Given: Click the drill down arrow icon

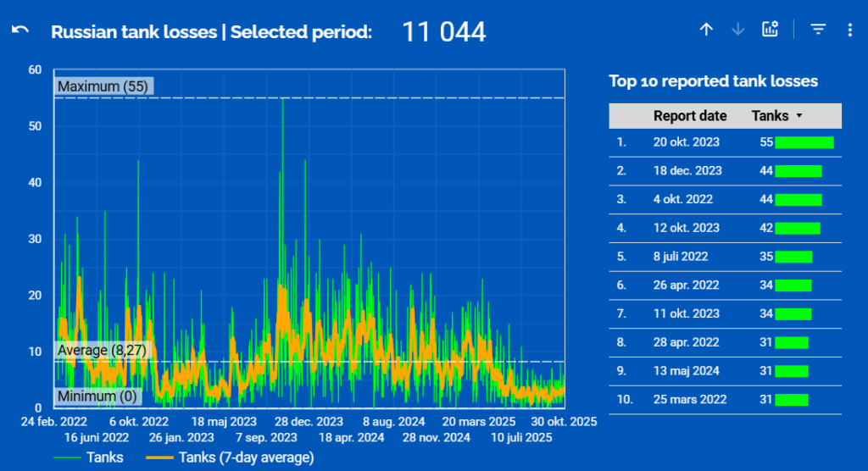Looking at the screenshot, I should [x=737, y=30].
